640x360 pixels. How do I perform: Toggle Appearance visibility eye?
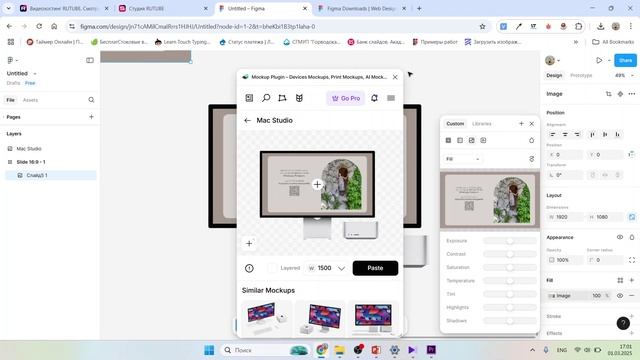coord(620,237)
